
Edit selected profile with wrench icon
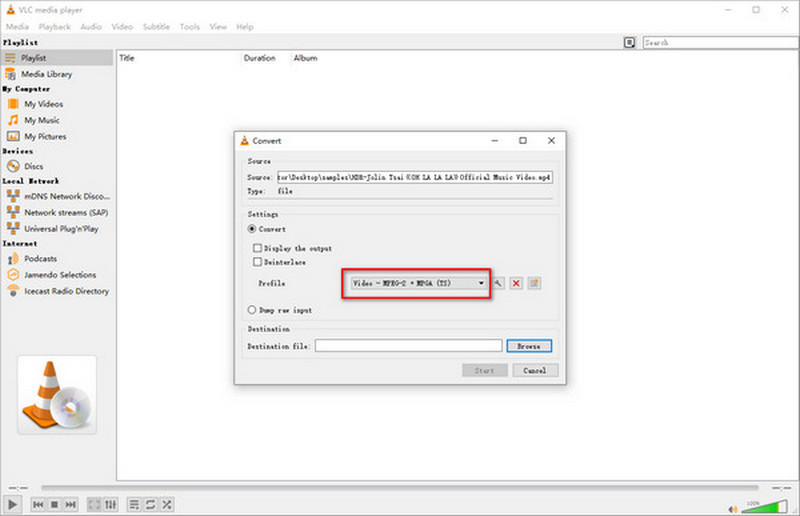(x=498, y=283)
